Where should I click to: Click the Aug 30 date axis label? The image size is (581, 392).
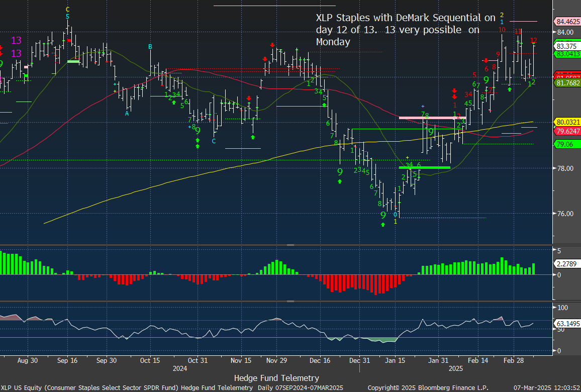(x=28, y=360)
